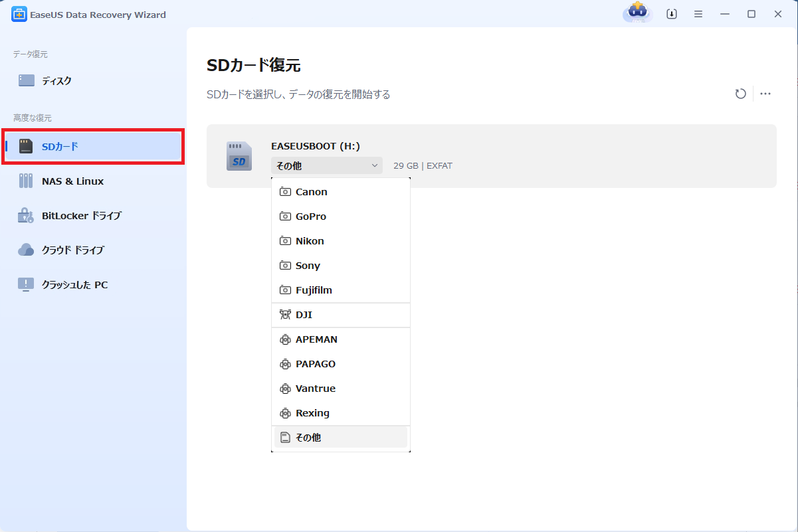Open the camera brand dropdown
Viewport: 798px width, 532px height.
tap(326, 165)
